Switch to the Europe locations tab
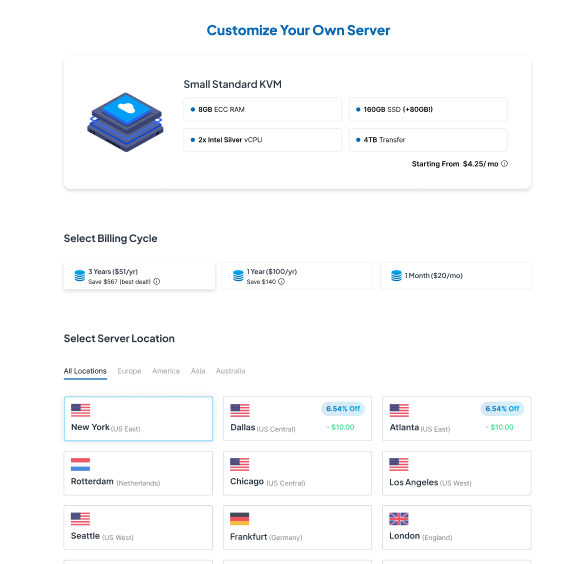The width and height of the screenshot is (580, 564). pos(129,371)
